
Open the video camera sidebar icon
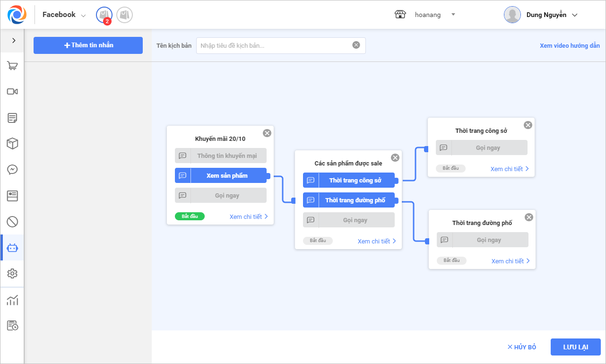[12, 92]
